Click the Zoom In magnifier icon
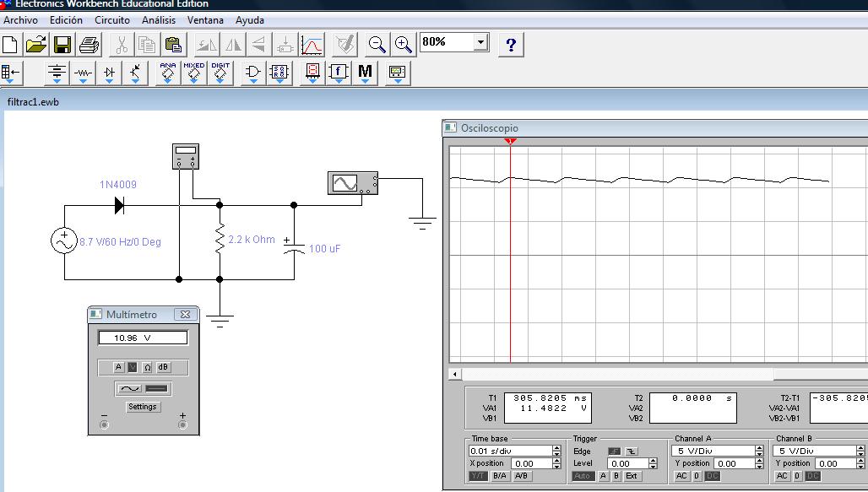The image size is (868, 492). (404, 45)
